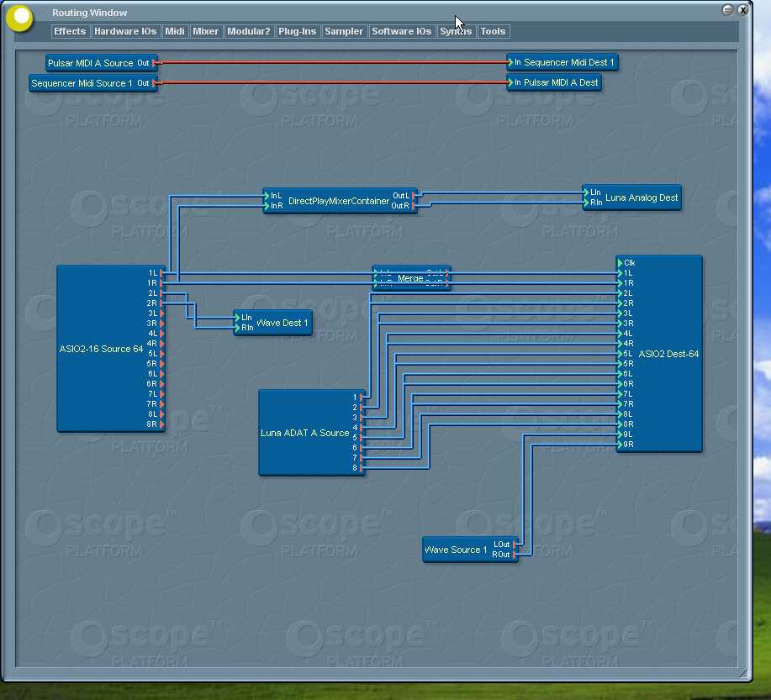Open the Tools menu
771x700 pixels.
coord(493,31)
